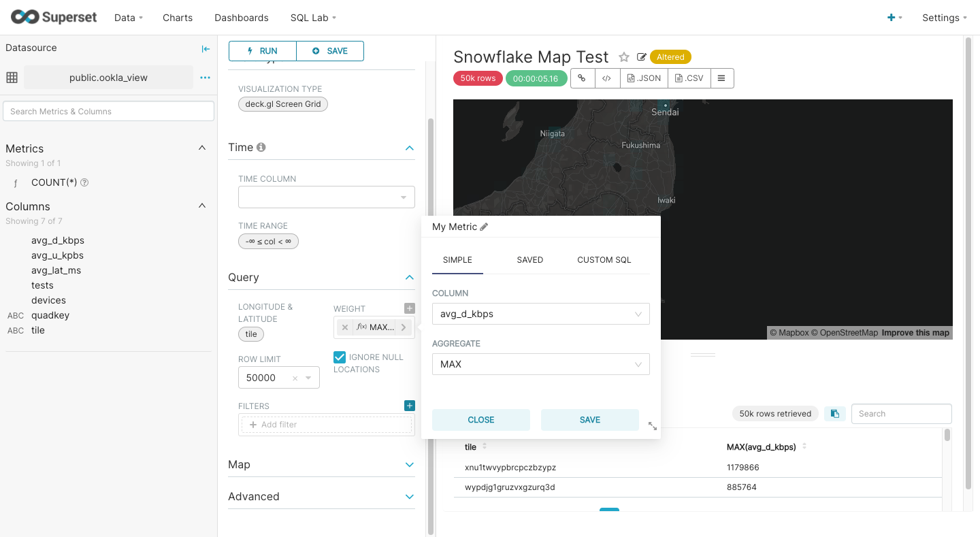Copy the retrieved results data

835,413
